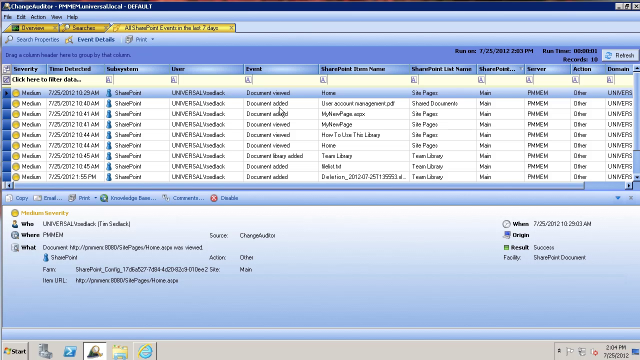Sort by Server column header
Image resolution: width=640 pixels, height=360 pixels.
click(547, 69)
